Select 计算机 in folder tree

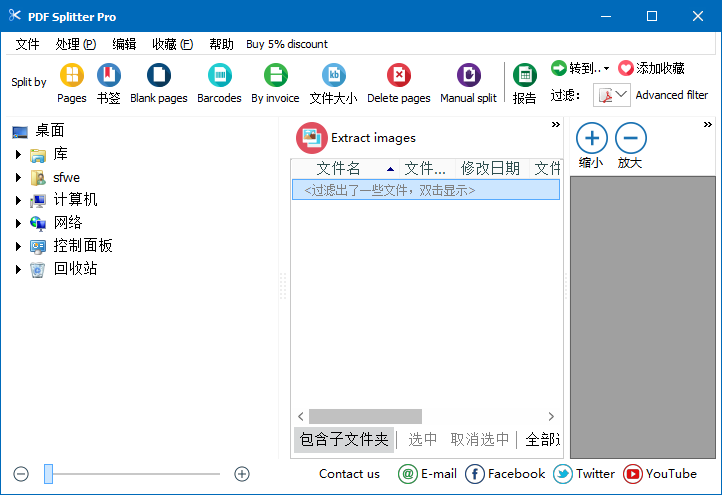(x=75, y=200)
